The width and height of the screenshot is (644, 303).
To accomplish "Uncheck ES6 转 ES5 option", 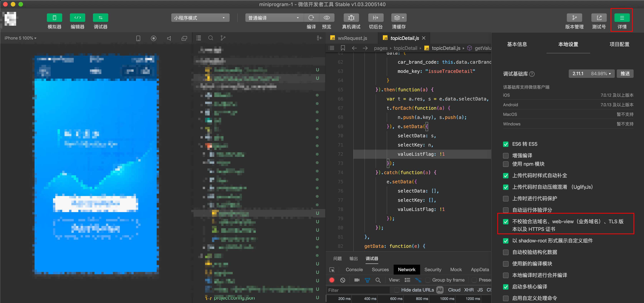I will 506,144.
